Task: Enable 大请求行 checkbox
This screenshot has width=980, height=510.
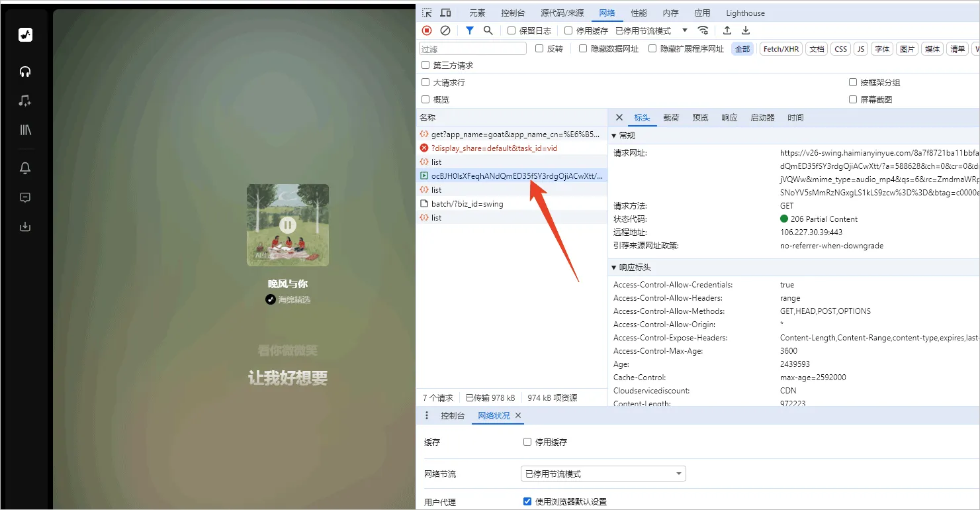Action: [x=425, y=82]
